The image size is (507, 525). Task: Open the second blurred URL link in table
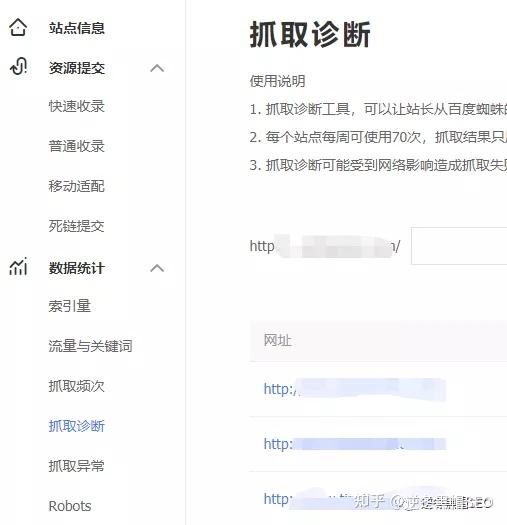(355, 444)
